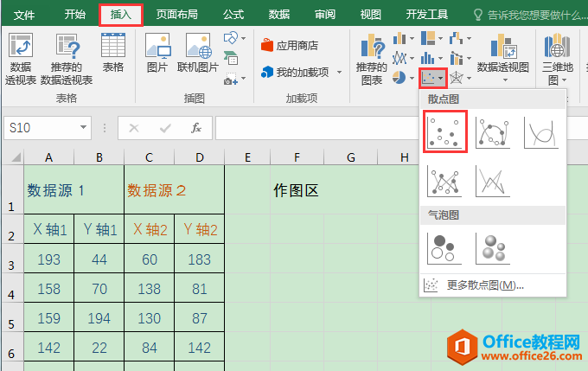
Task: Click the formula bar input area
Action: tap(316, 128)
